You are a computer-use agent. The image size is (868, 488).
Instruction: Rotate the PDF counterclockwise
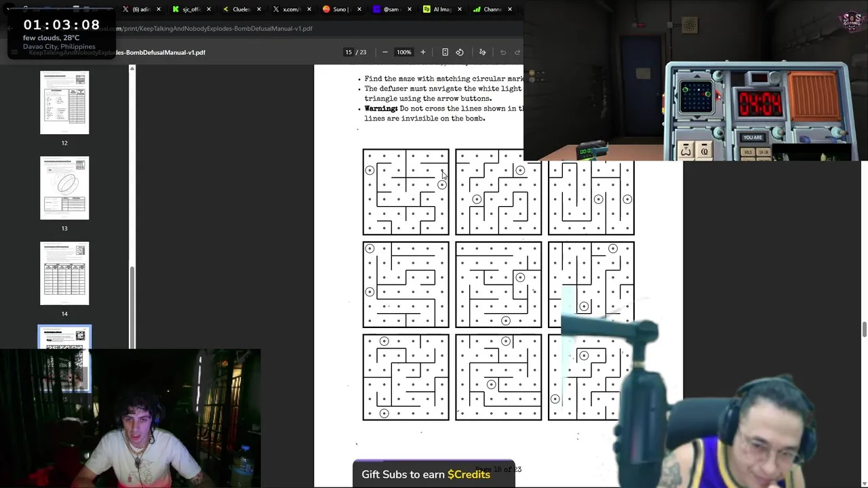coord(460,52)
